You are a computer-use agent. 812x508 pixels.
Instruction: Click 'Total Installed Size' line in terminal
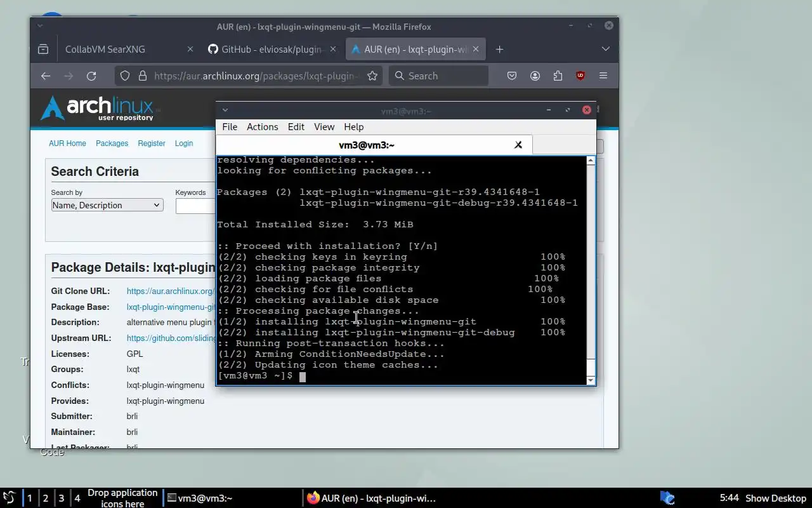(x=315, y=224)
